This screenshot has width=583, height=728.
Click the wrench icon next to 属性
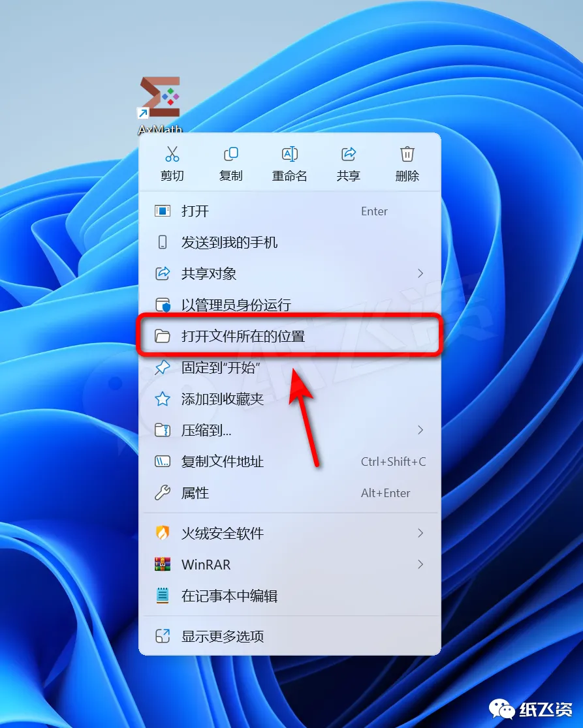click(162, 493)
